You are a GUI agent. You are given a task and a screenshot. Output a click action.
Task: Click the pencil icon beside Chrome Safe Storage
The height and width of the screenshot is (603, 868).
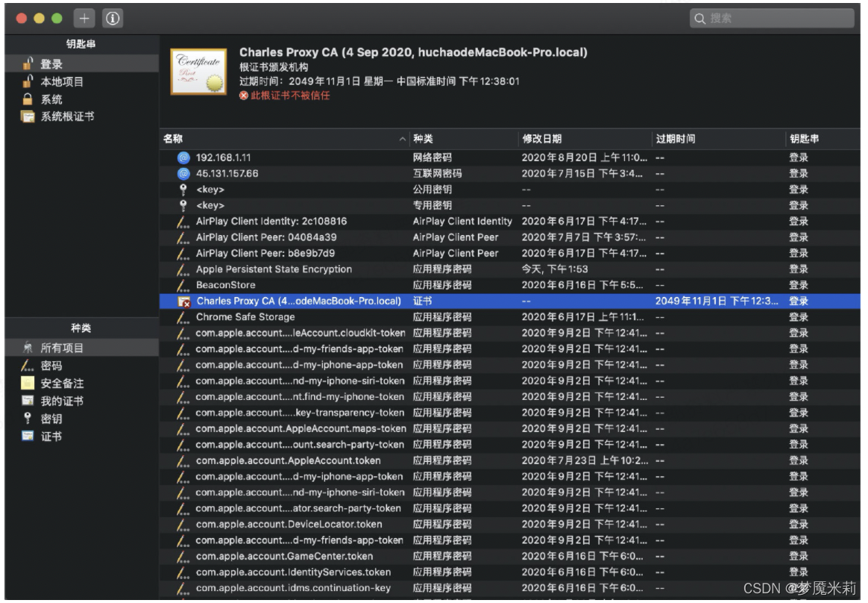coord(183,317)
